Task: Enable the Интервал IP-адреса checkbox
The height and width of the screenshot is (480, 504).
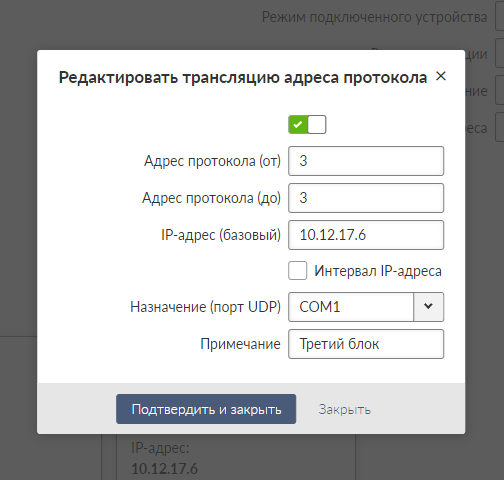Action: (298, 271)
